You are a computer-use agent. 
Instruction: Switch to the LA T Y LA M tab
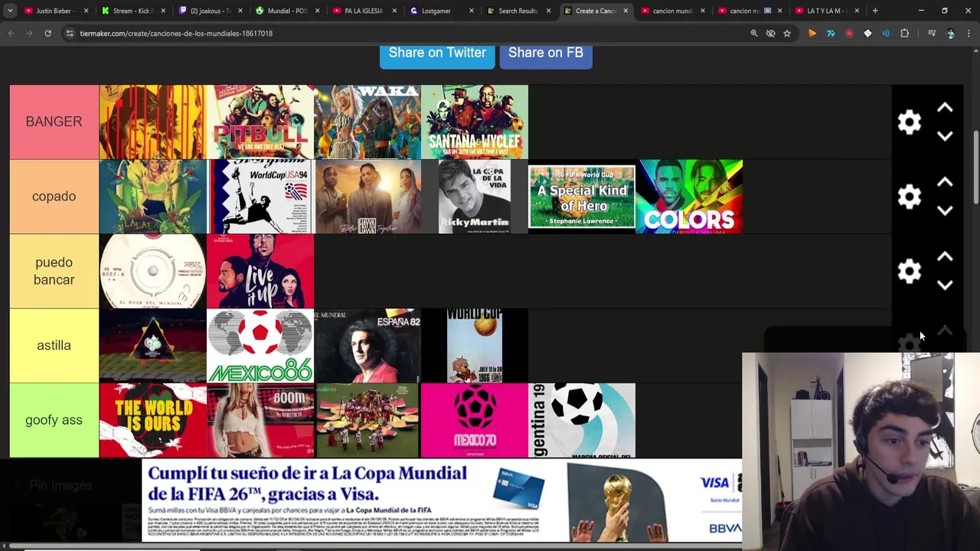(x=827, y=11)
